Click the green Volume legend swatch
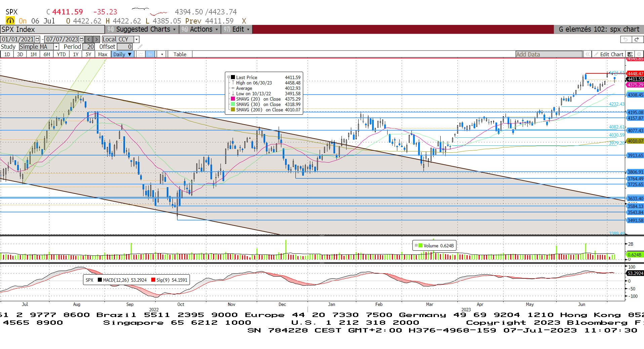644x349 pixels. [x=420, y=246]
